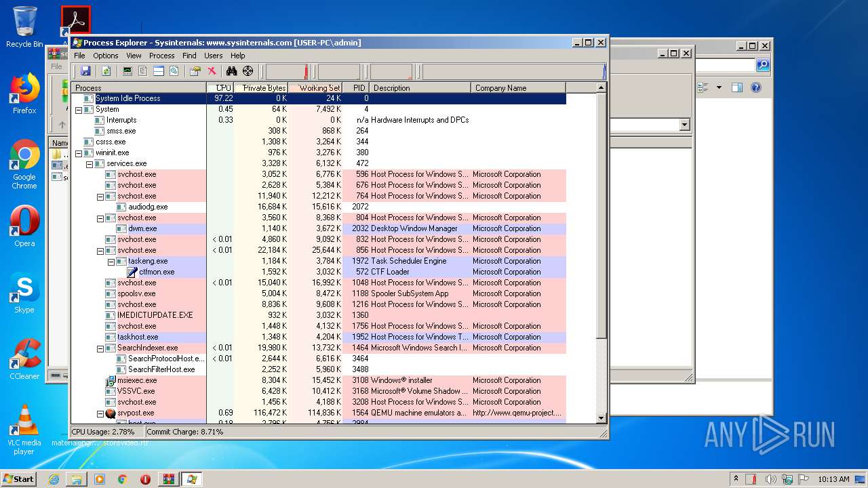The height and width of the screenshot is (488, 868).
Task: Show hidden tray icons arrow
Action: pyautogui.click(x=736, y=479)
